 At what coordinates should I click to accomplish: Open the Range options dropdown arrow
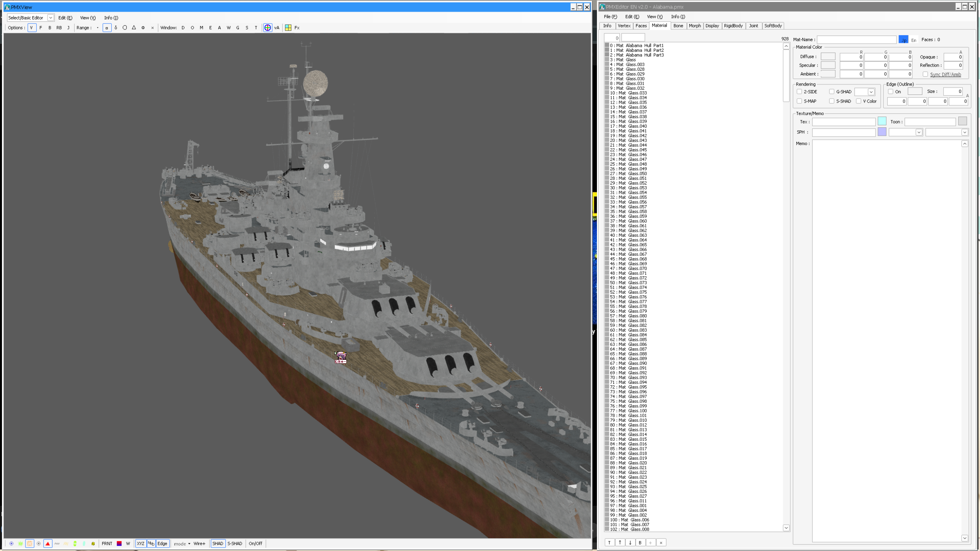point(97,27)
